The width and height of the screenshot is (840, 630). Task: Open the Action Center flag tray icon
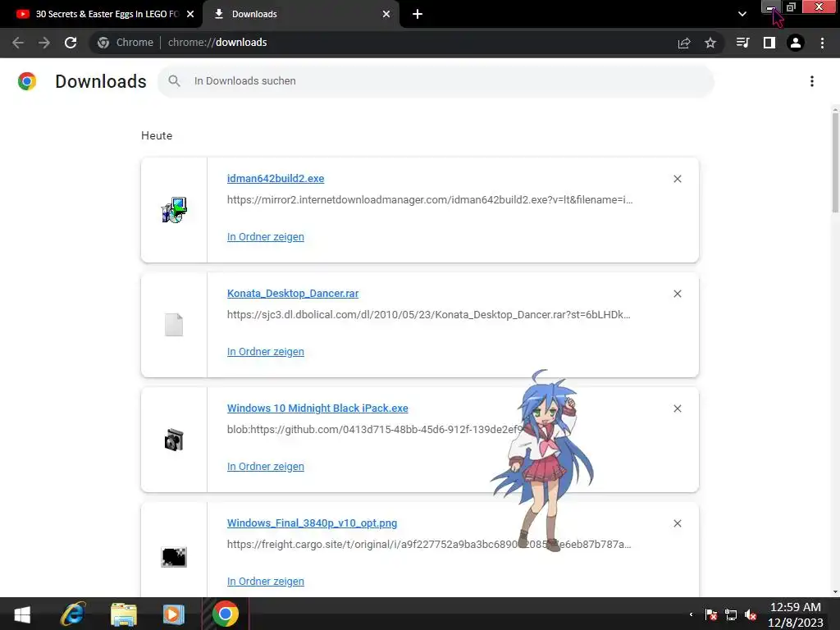pyautogui.click(x=711, y=614)
